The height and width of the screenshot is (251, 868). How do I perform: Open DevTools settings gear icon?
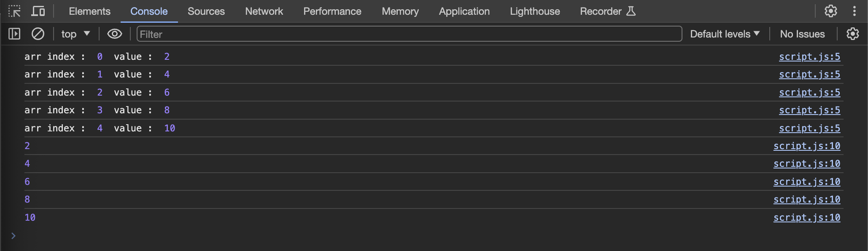(830, 11)
